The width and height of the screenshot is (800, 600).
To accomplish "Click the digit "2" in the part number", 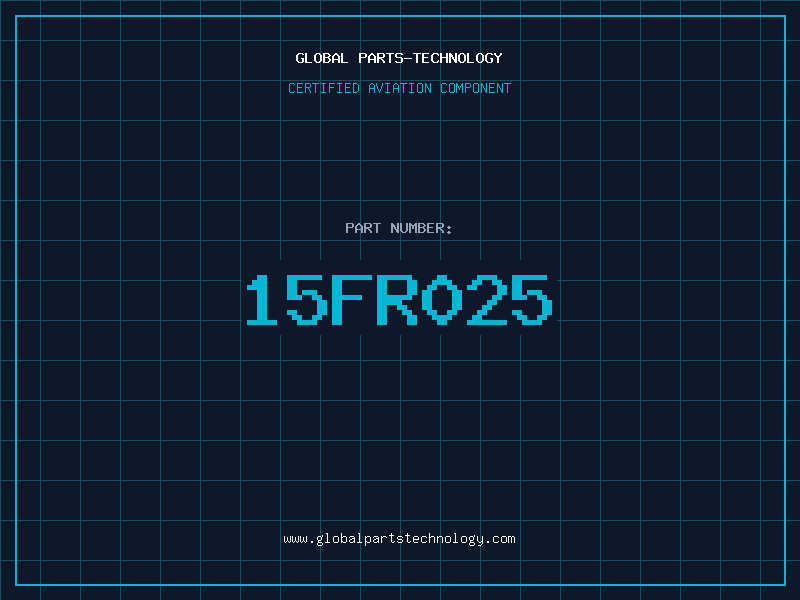I will coord(486,300).
